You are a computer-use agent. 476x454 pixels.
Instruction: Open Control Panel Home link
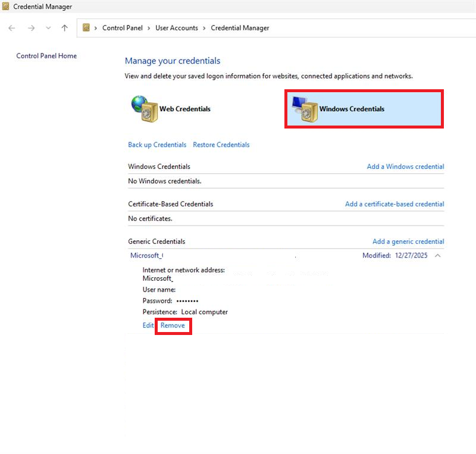tap(46, 56)
